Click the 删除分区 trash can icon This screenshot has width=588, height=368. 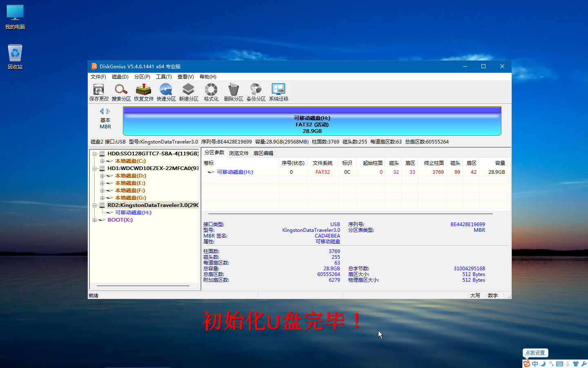point(234,92)
